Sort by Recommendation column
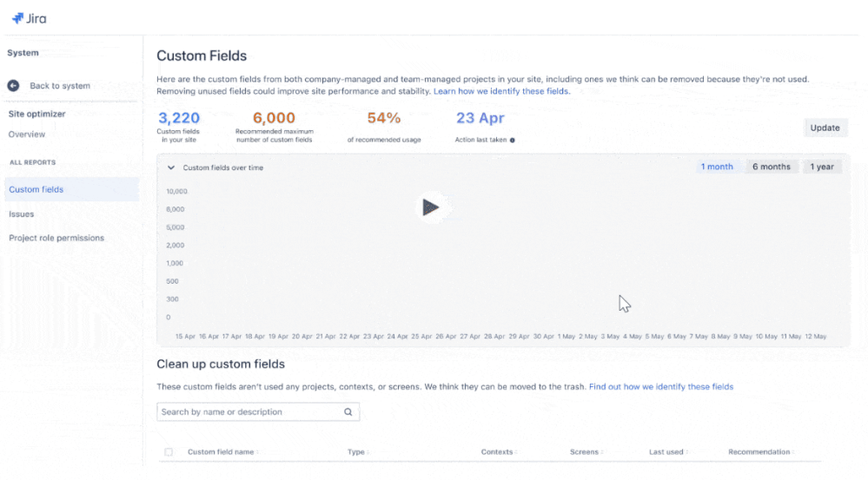Viewport: 868px width, 480px height. tap(760, 452)
